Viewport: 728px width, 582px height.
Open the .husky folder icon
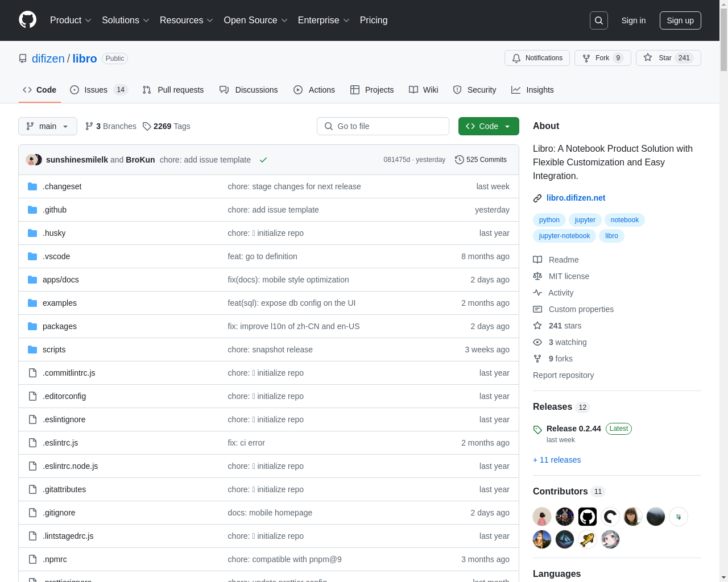tap(32, 233)
